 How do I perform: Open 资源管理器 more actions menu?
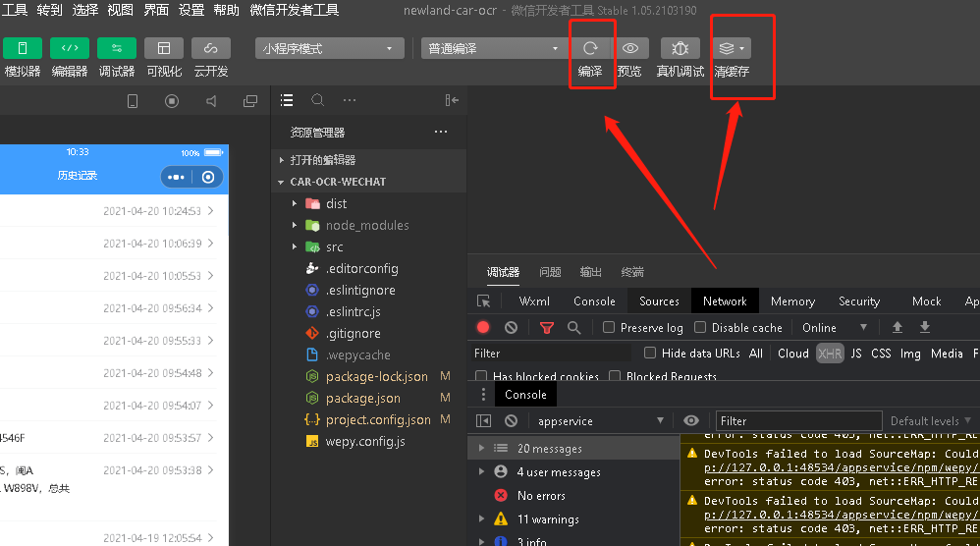coord(441,132)
